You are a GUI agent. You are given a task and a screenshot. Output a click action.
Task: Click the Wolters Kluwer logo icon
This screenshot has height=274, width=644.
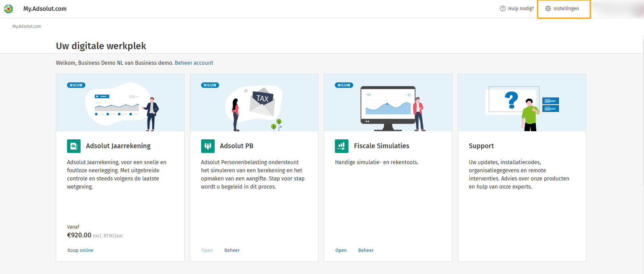click(x=8, y=9)
